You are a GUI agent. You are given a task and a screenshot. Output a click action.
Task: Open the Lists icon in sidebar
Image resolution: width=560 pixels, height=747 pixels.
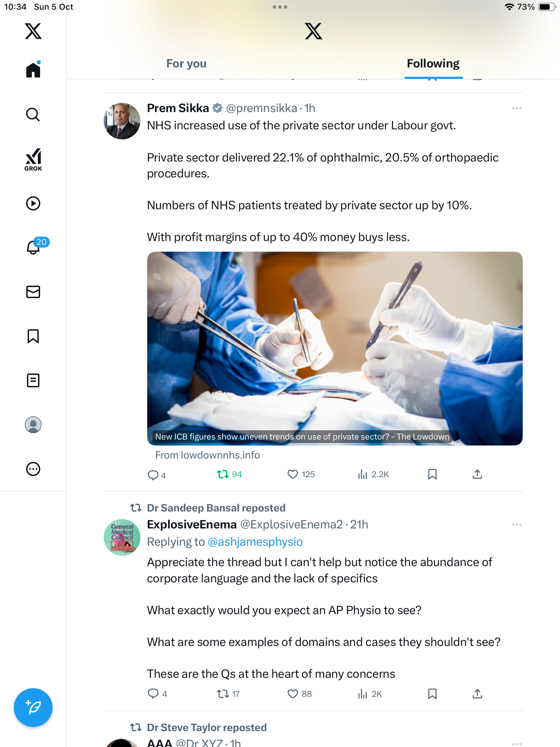click(33, 380)
